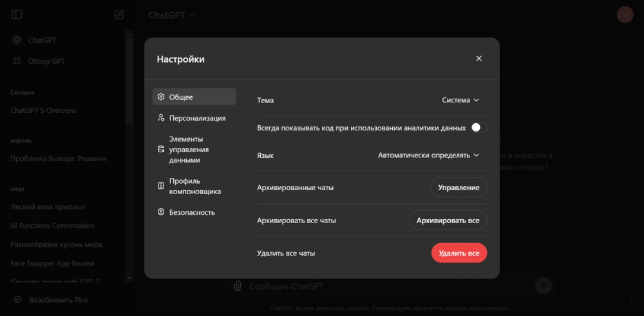This screenshot has width=644, height=316.
Task: Close the Настройки dialog
Action: [478, 59]
